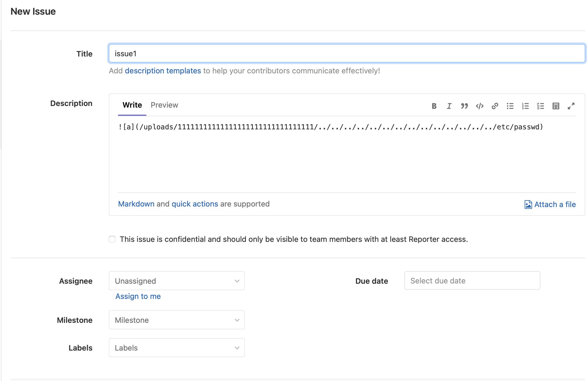Open the description templates link

pyautogui.click(x=163, y=71)
